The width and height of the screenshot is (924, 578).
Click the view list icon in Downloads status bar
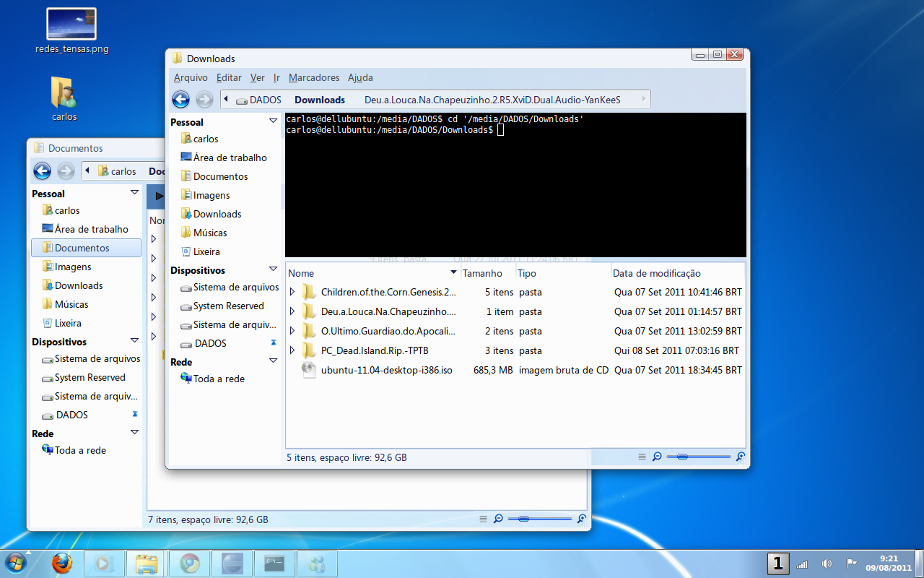[x=642, y=457]
